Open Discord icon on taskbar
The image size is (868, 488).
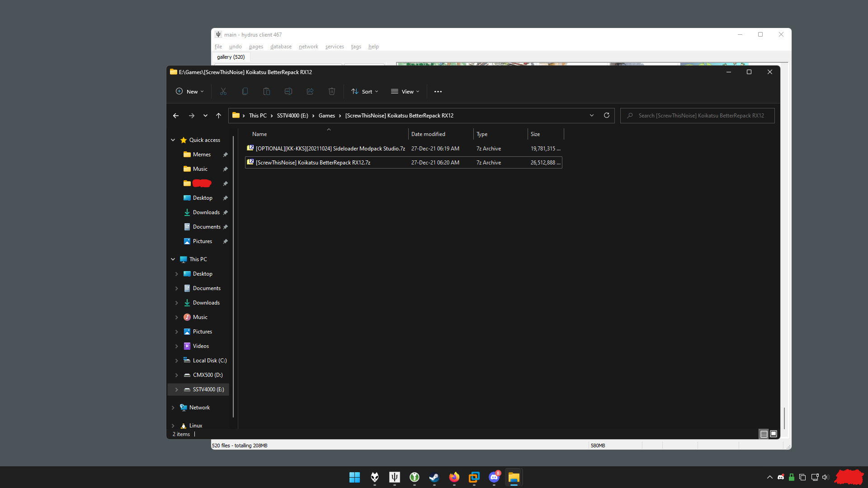(x=494, y=477)
